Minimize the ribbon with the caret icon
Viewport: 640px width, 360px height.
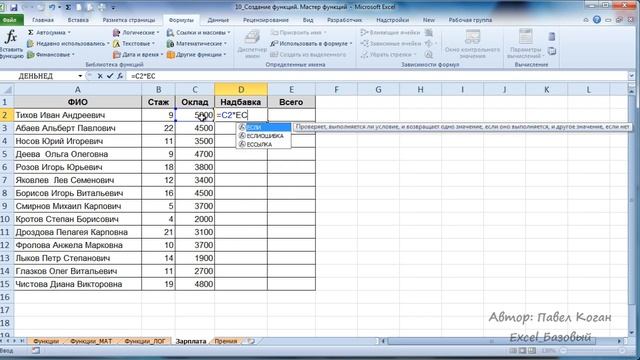586,20
